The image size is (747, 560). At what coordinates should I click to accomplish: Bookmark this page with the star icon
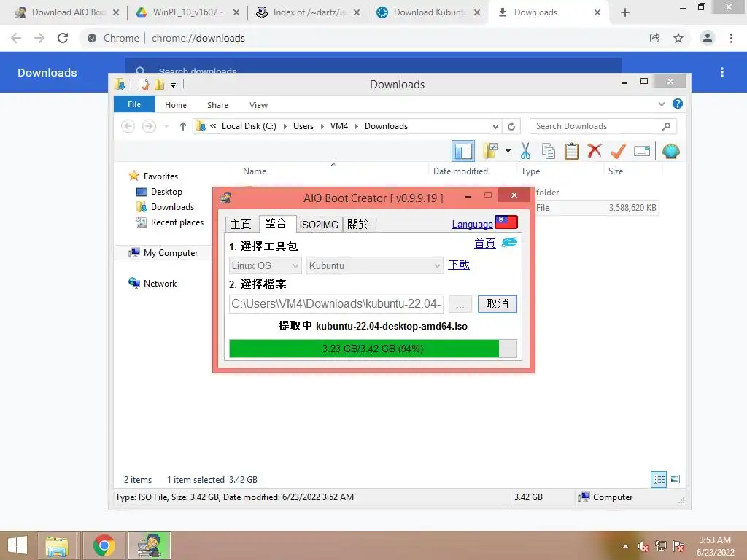tap(678, 38)
